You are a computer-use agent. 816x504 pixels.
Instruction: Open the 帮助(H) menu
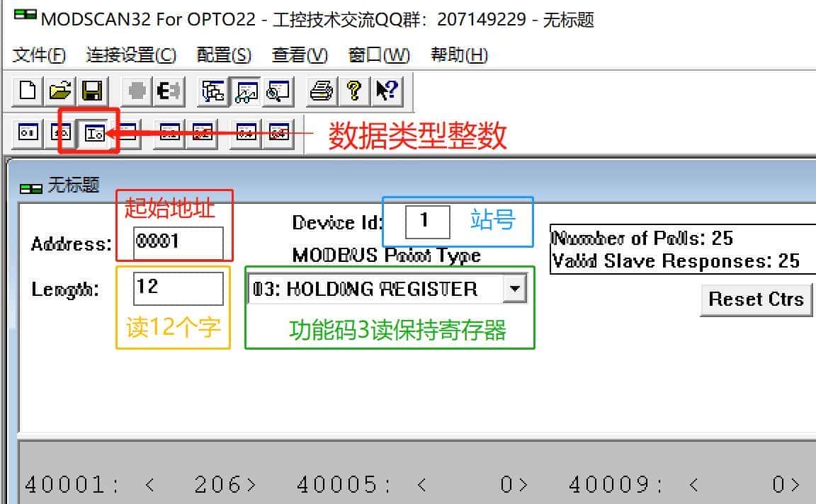[459, 55]
